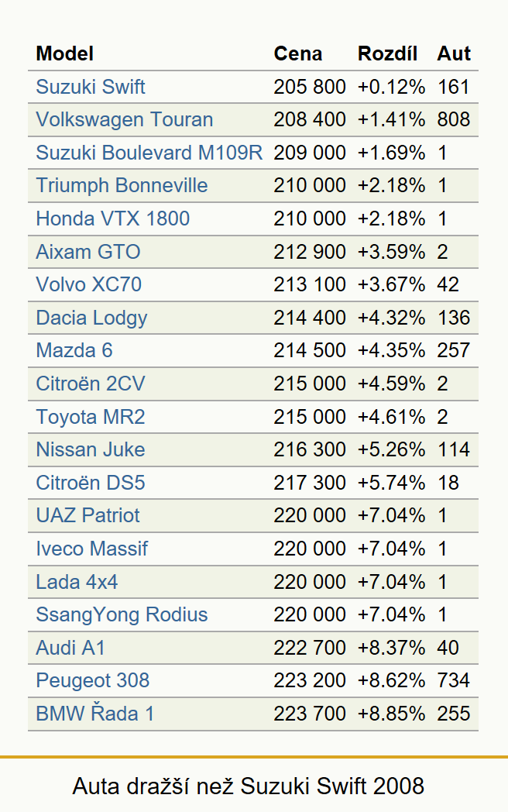
Task: Open the SsangYong Rodius link
Action: (x=122, y=614)
